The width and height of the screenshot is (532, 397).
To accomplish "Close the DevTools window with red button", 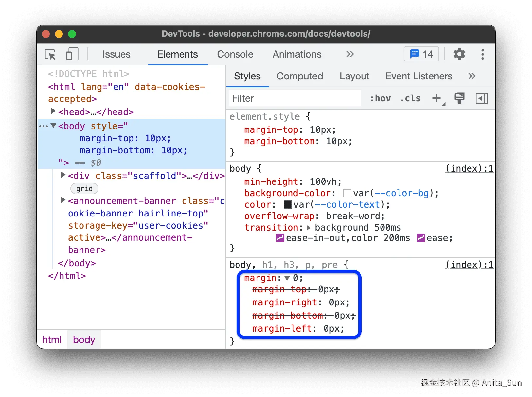I will click(46, 34).
